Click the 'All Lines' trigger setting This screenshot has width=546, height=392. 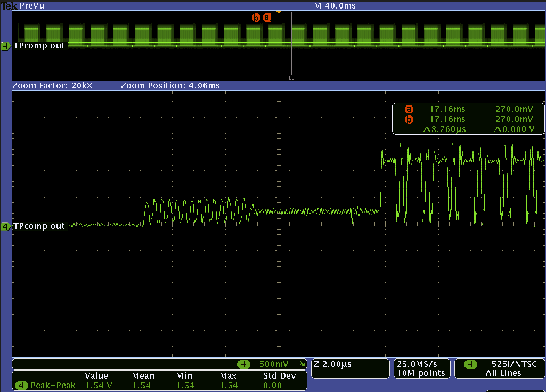(503, 373)
